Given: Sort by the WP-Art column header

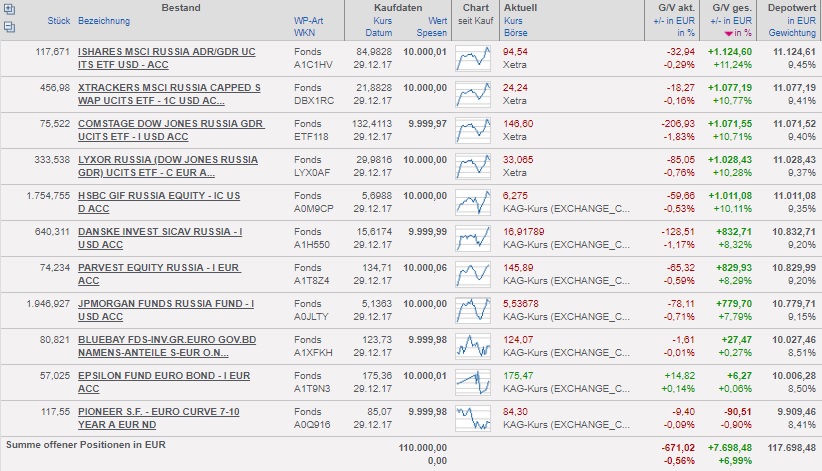Looking at the screenshot, I should 309,20.
